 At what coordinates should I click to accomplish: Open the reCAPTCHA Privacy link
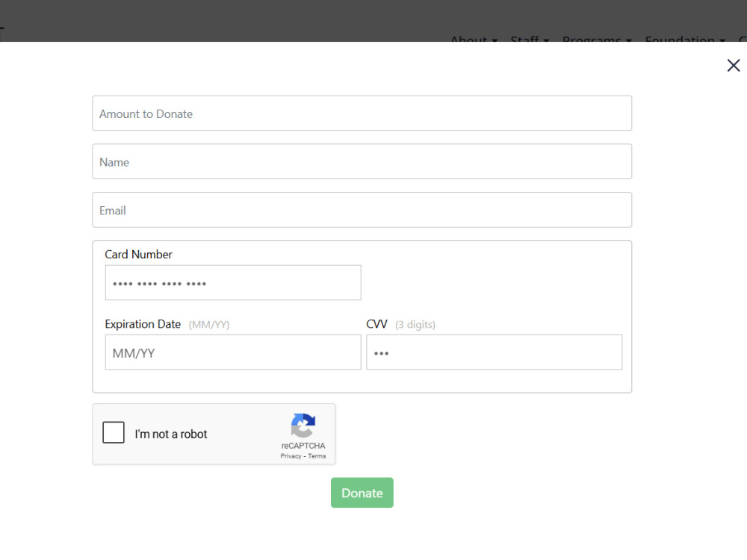[291, 456]
